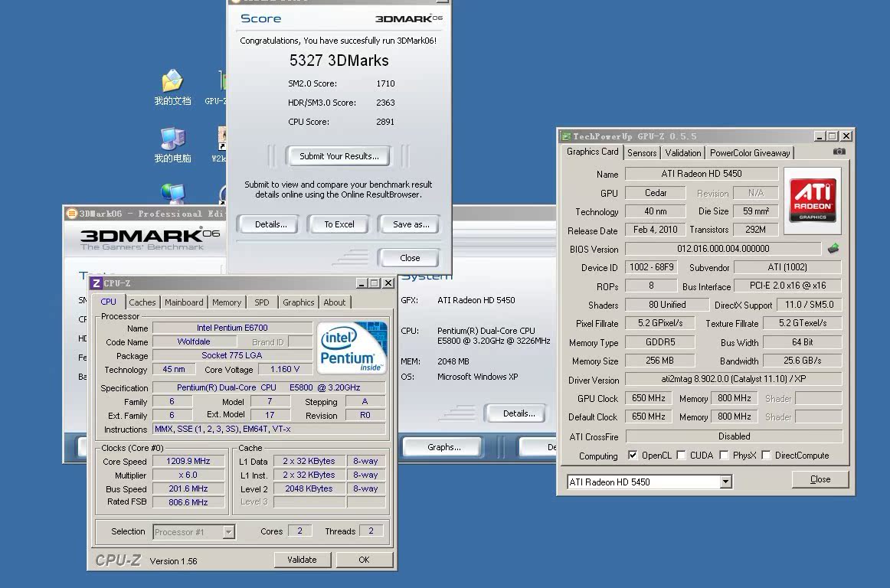Select the Graphics Card tab in GPU-Z
This screenshot has height=588, width=890.
click(x=593, y=152)
